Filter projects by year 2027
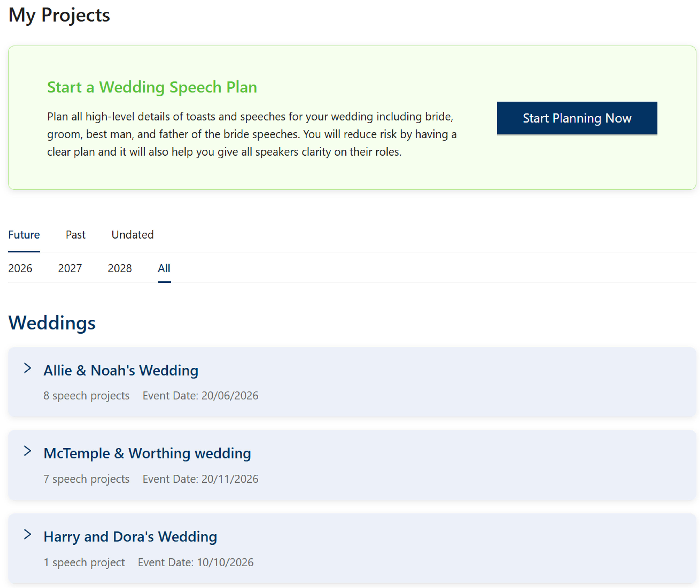700x588 pixels. tap(70, 268)
